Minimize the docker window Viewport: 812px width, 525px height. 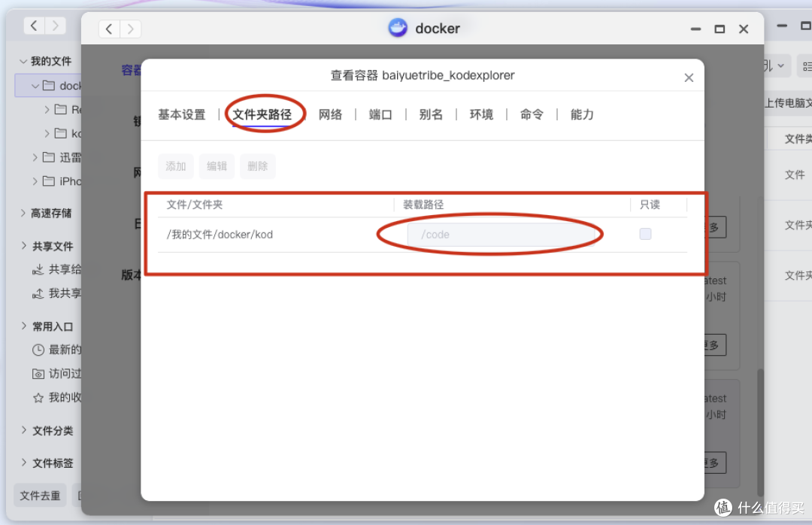695,29
